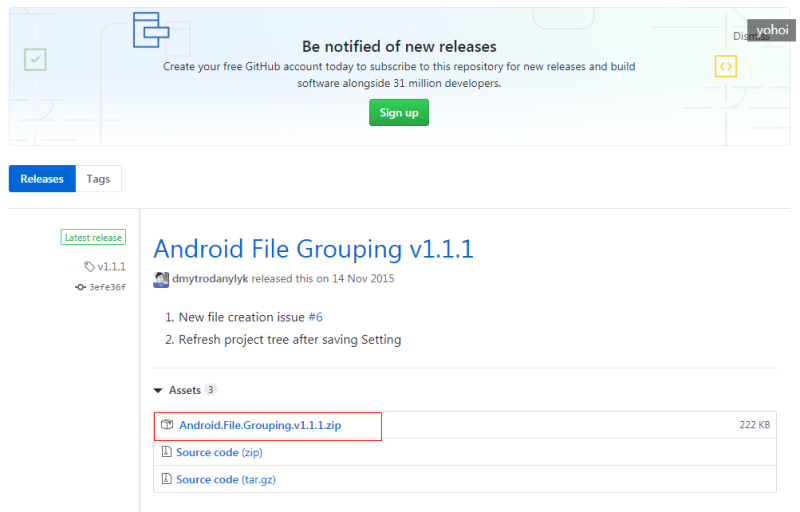
Task: Dismiss the new releases banner
Action: tap(751, 36)
